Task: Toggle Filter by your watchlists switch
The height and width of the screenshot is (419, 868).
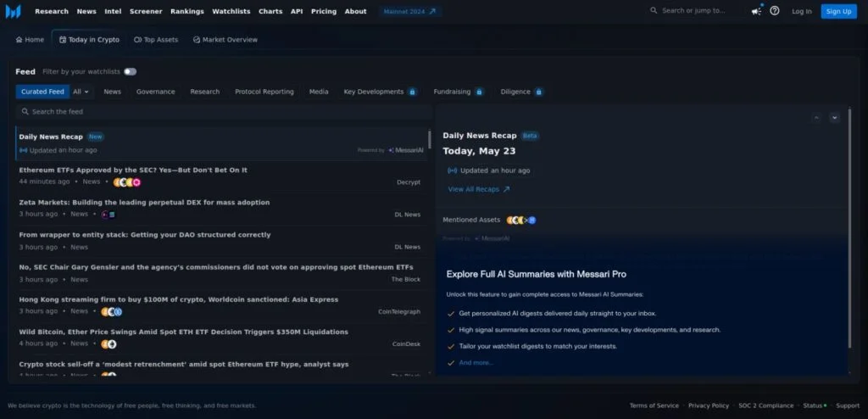Action: click(x=130, y=71)
